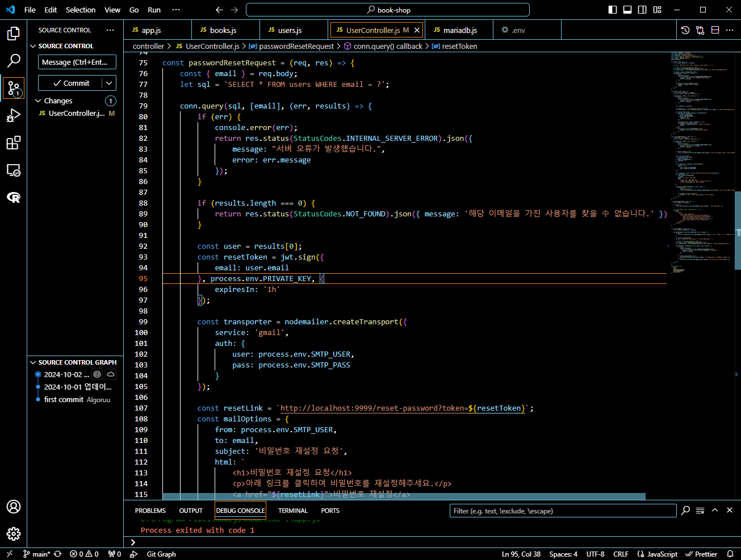Open the PROBLEMS panel tab
Viewport: 741px width, 560px height.
click(x=150, y=511)
